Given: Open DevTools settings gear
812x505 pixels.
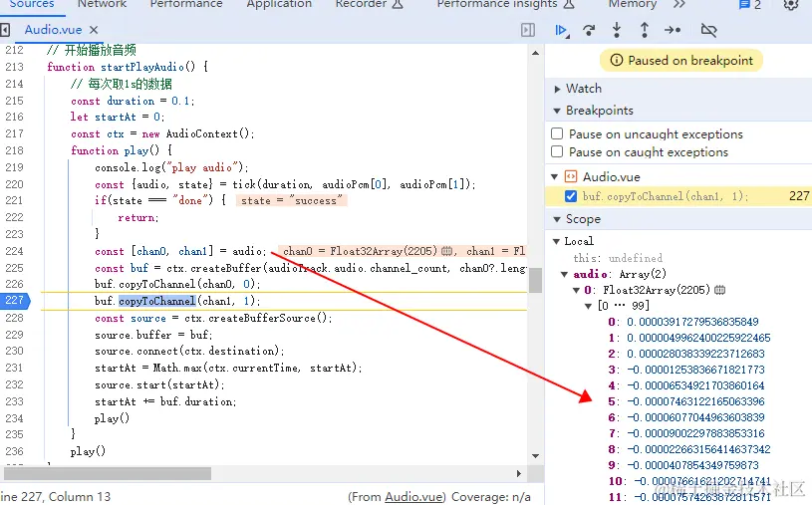Looking at the screenshot, I should click(791, 5).
